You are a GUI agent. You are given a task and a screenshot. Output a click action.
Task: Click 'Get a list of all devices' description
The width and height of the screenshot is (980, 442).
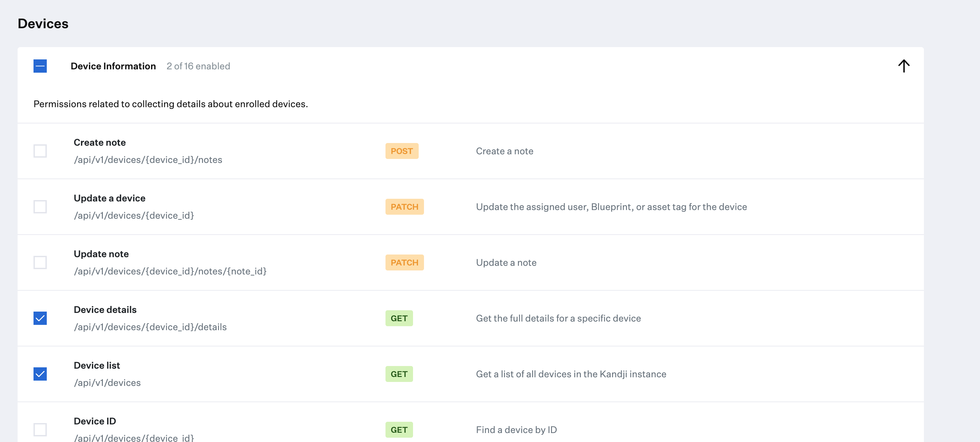tap(571, 374)
